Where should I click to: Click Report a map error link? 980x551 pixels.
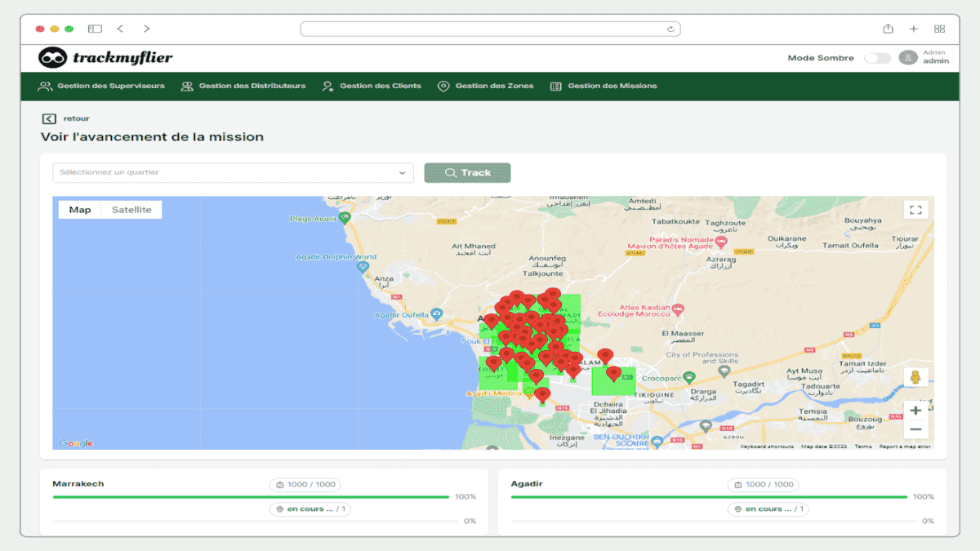pyautogui.click(x=905, y=447)
